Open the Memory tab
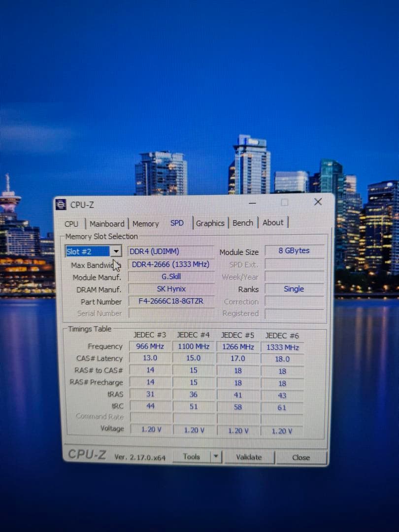Viewport: 399px width, 532px height. click(x=145, y=224)
